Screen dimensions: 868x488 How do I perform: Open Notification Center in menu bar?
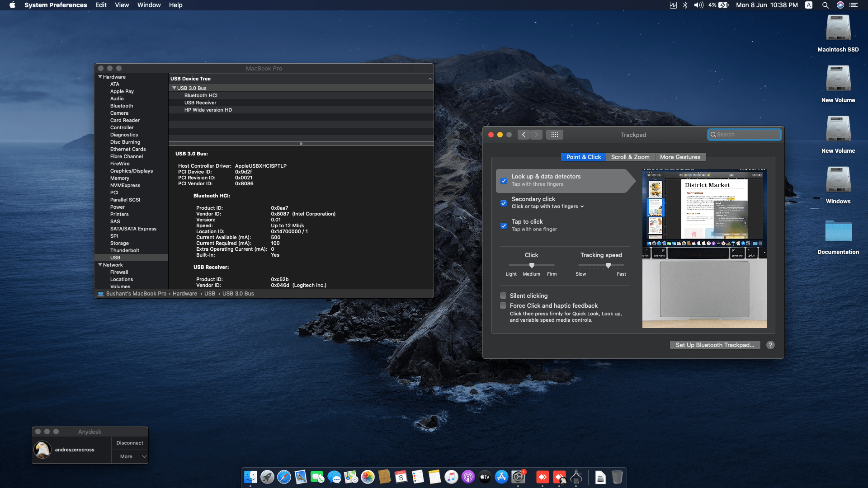(854, 5)
